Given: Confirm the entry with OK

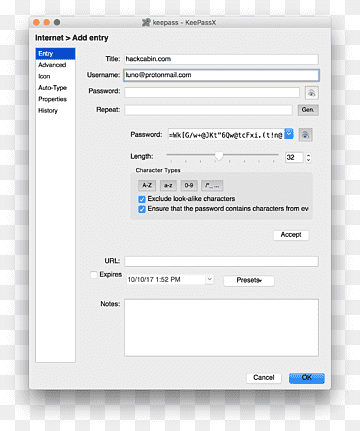Looking at the screenshot, I should [307, 378].
